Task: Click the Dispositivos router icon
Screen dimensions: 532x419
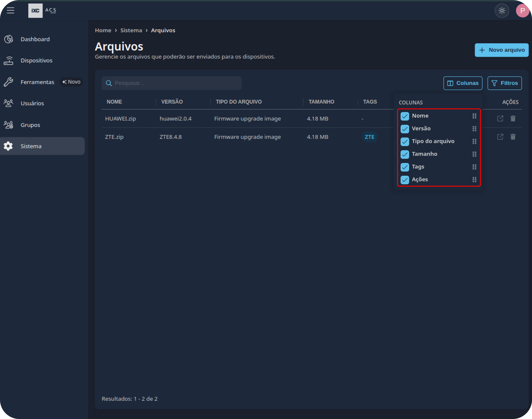Action: (x=9, y=60)
